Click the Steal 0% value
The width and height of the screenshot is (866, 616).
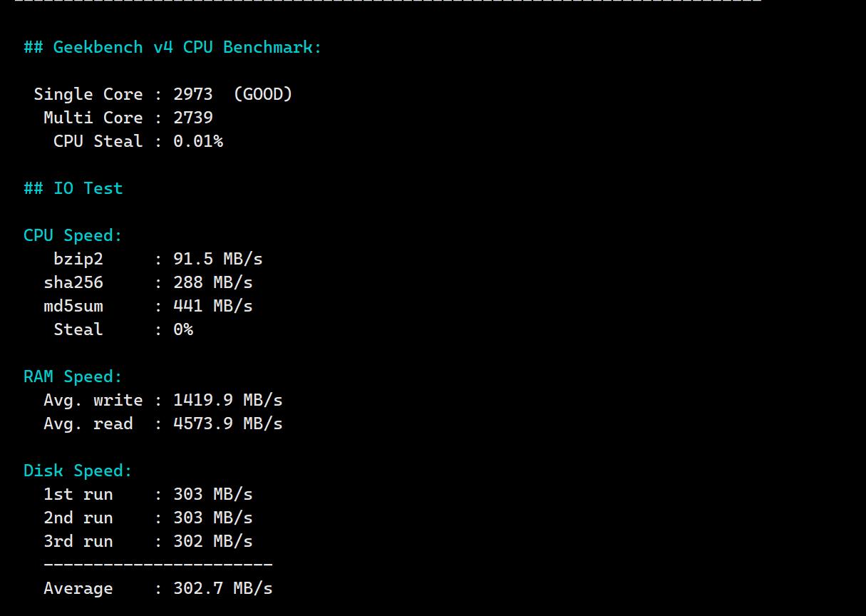[x=182, y=329]
